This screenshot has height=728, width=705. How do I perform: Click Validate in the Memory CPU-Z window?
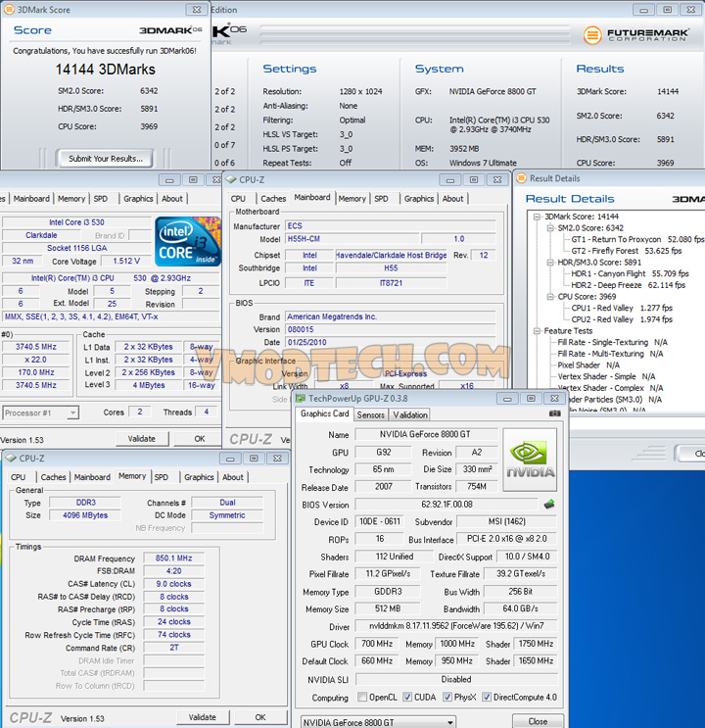point(202,717)
